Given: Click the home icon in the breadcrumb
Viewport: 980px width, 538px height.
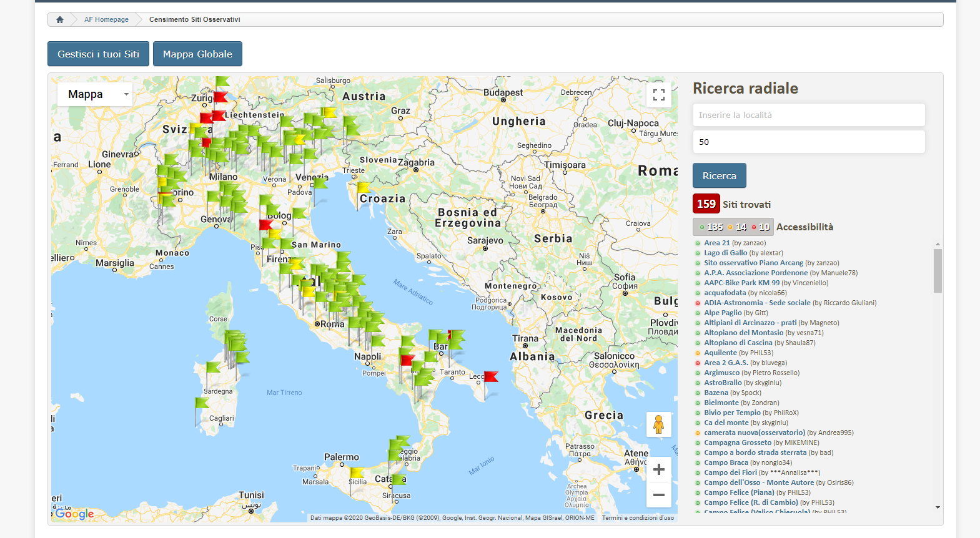Looking at the screenshot, I should (60, 19).
